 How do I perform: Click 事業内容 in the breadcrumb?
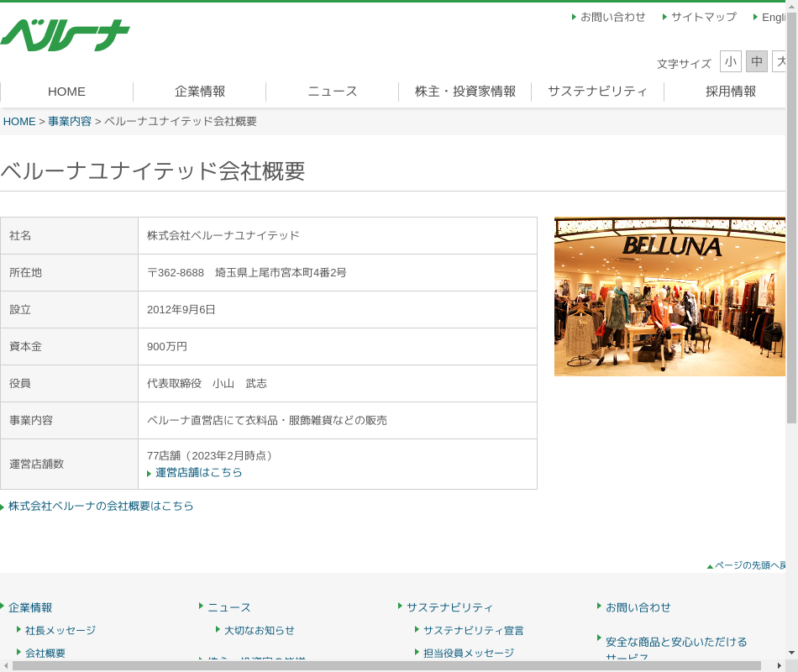click(x=70, y=121)
